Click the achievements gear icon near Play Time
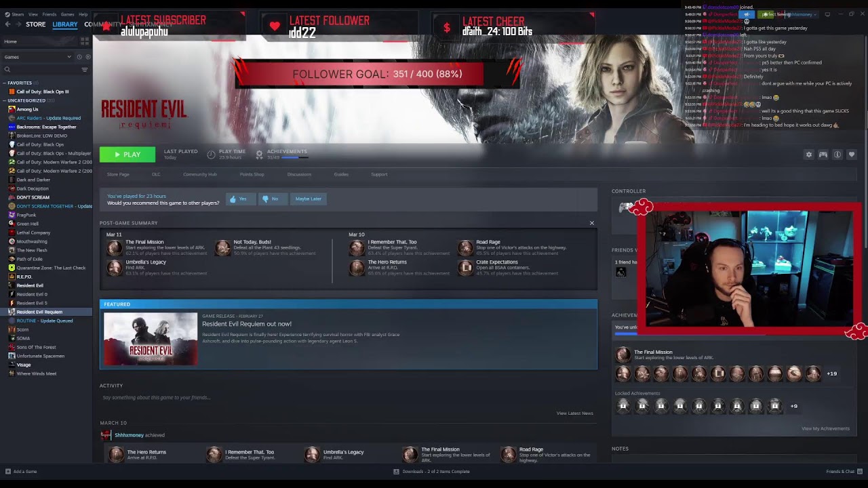 [x=259, y=155]
